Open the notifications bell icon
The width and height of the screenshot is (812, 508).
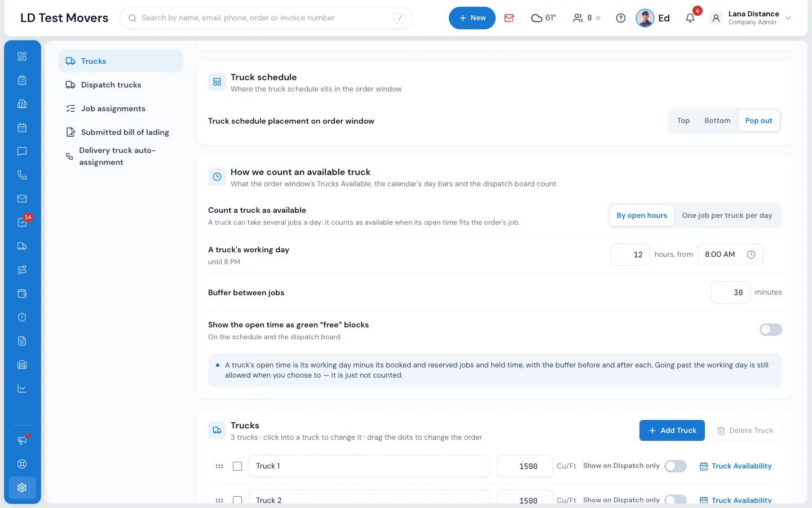click(x=690, y=18)
